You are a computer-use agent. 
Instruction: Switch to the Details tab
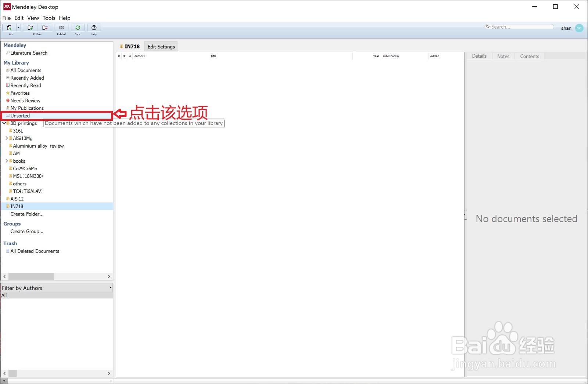coord(479,56)
